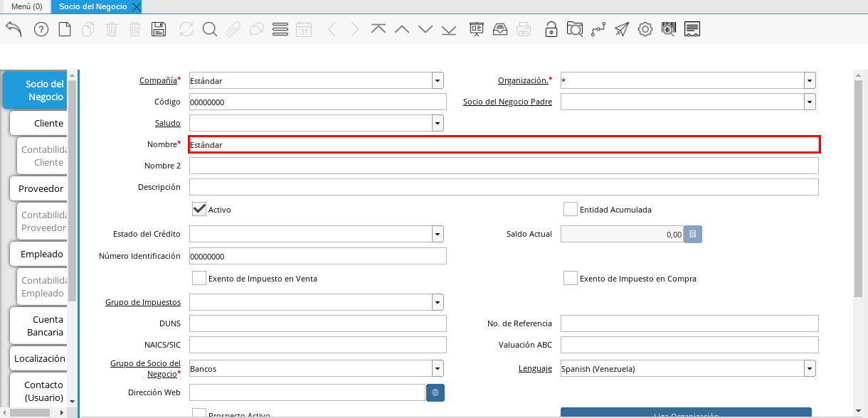
Task: Click the Saldo Actual calculator button
Action: tap(693, 234)
